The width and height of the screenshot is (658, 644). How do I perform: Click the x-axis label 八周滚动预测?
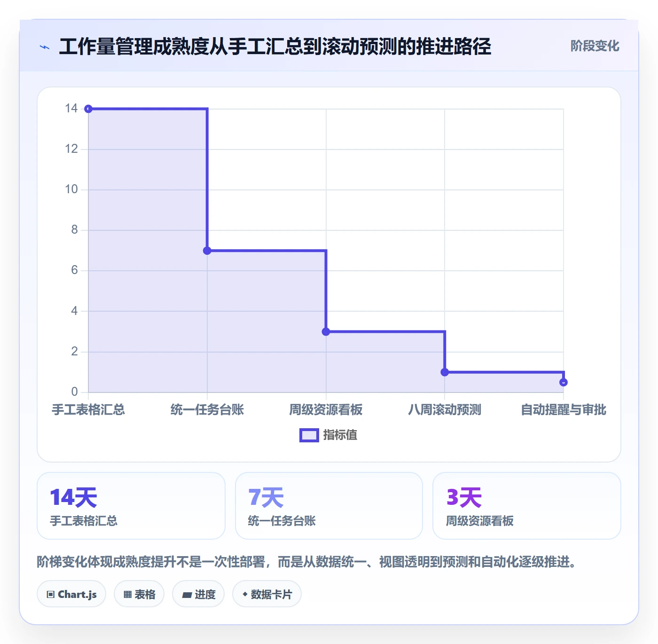(445, 410)
